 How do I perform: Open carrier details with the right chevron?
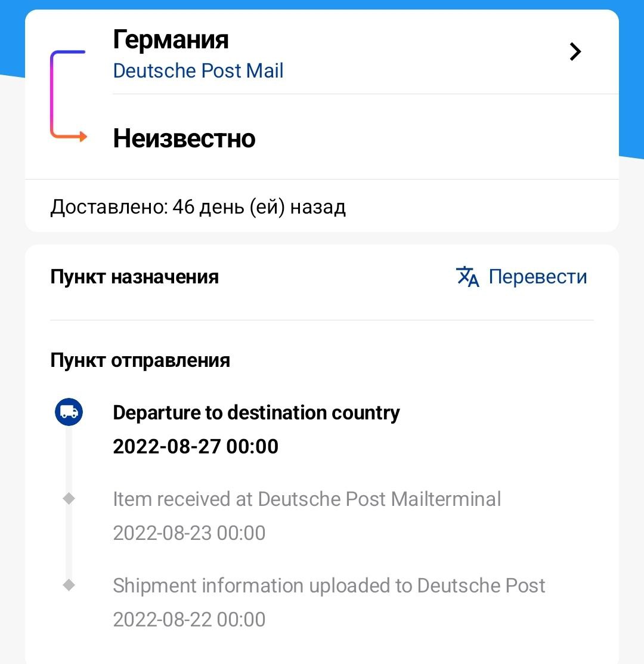pyautogui.click(x=575, y=52)
